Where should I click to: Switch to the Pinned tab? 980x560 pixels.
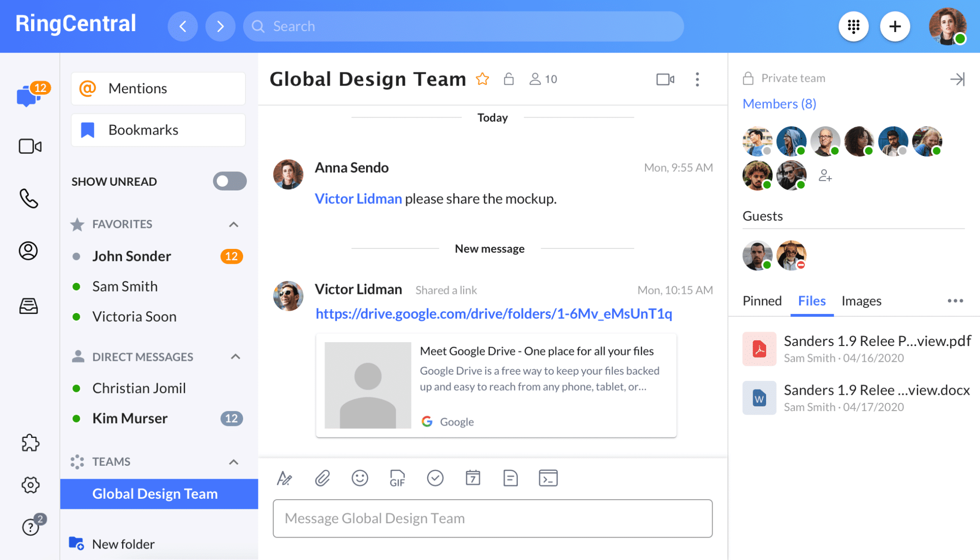click(x=762, y=301)
